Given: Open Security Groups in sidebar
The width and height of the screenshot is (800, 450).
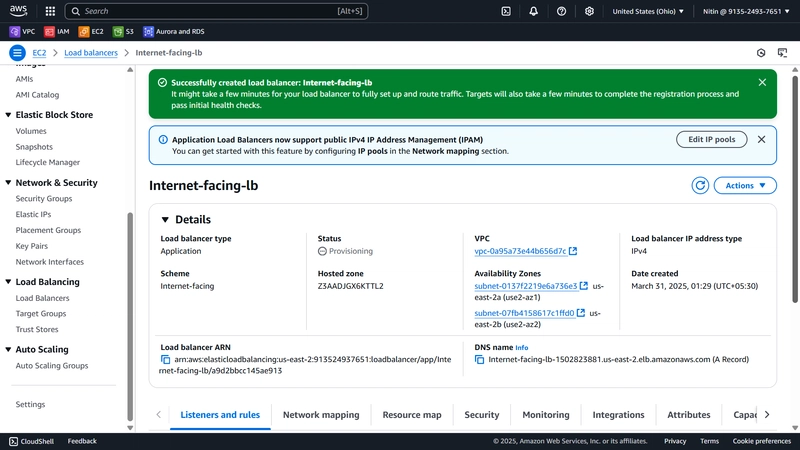Looking at the screenshot, I should pyautogui.click(x=44, y=198).
